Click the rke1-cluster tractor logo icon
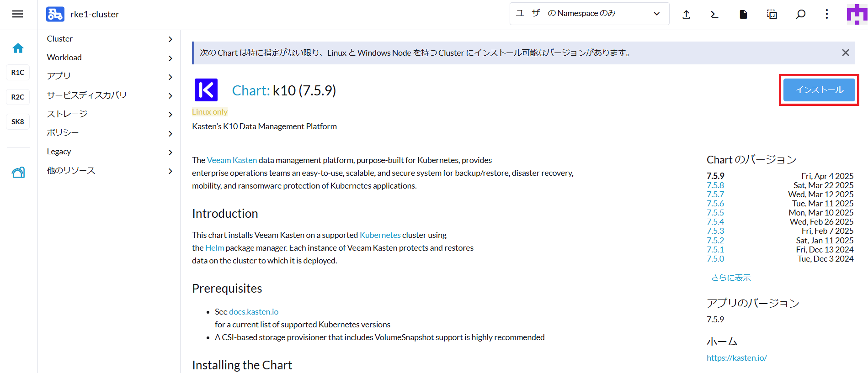Image resolution: width=868 pixels, height=373 pixels. [55, 14]
